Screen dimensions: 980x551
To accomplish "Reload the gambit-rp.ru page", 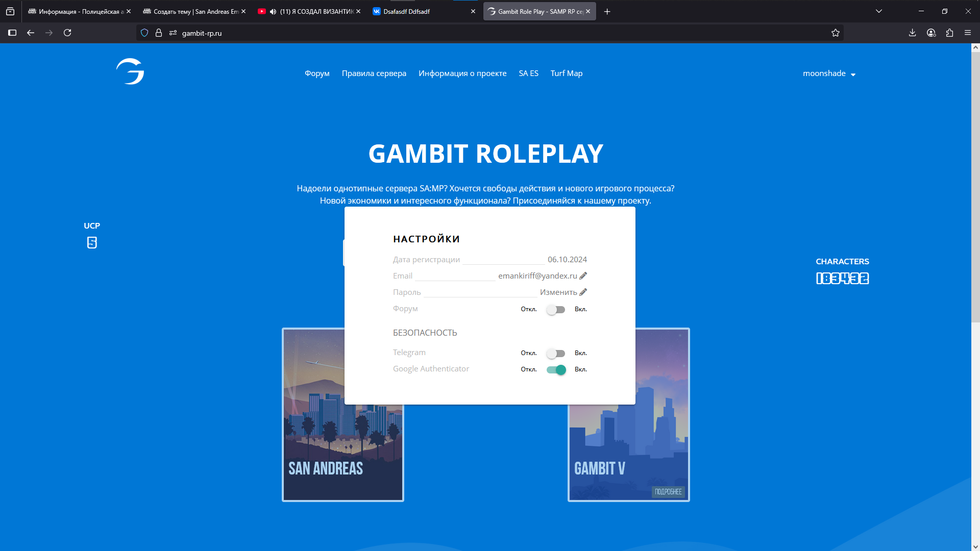I will [x=67, y=33].
